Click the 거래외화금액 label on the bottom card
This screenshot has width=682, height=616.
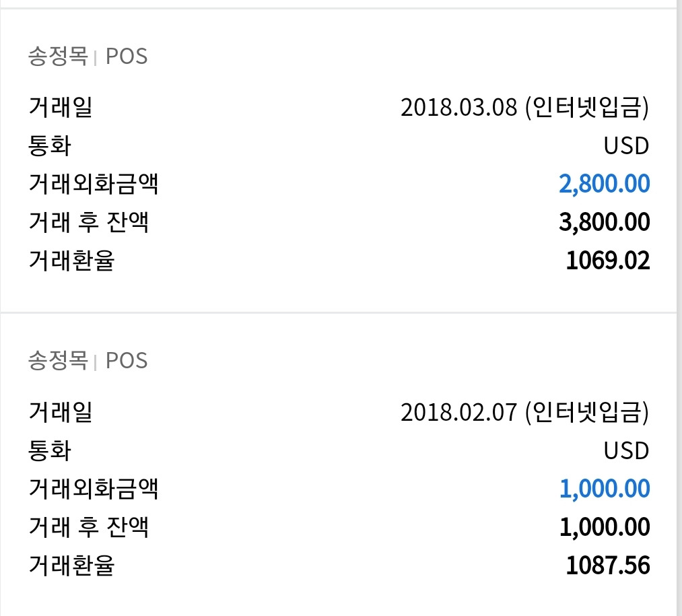94,488
